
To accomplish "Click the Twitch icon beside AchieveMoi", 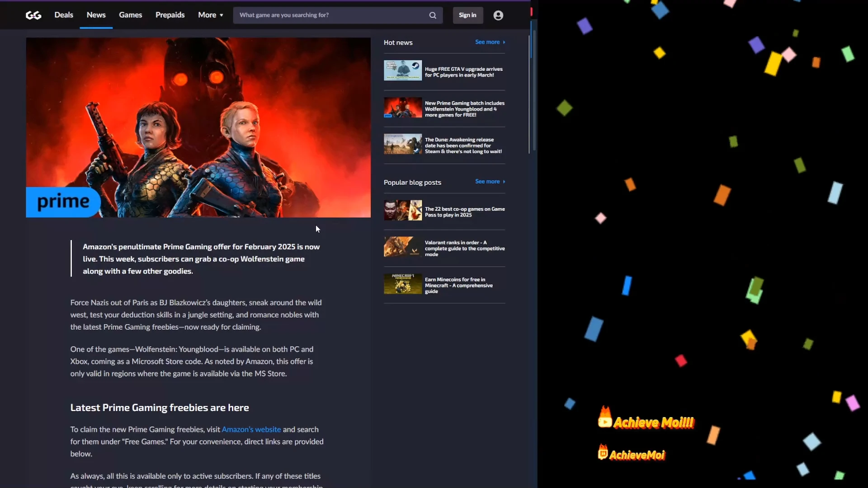I will [603, 452].
